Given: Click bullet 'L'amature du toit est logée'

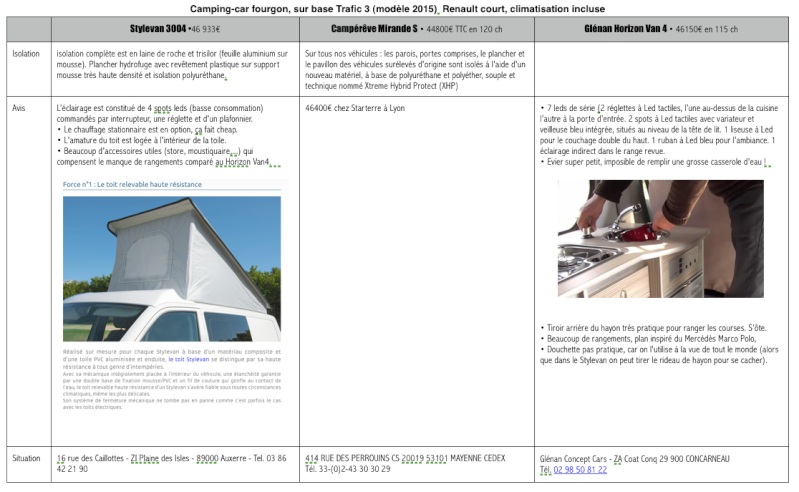Looking at the screenshot, I should pyautogui.click(x=142, y=140).
